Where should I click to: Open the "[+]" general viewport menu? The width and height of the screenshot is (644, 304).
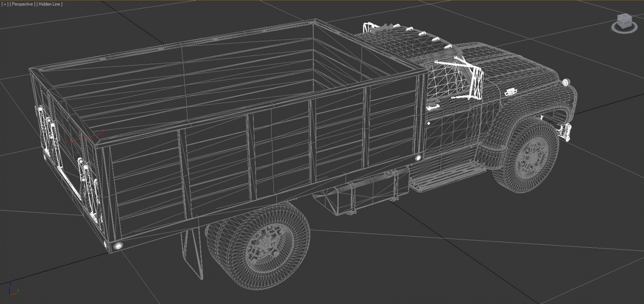pos(4,3)
